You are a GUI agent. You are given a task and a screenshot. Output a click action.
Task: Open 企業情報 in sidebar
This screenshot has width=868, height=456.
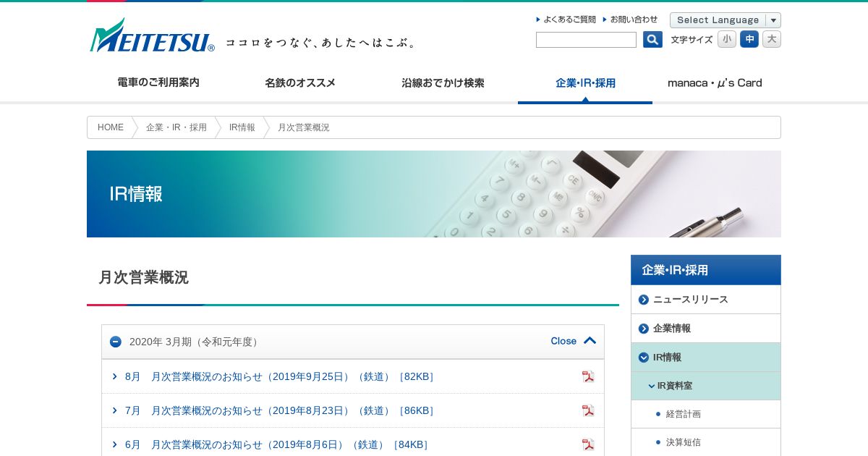click(x=706, y=329)
